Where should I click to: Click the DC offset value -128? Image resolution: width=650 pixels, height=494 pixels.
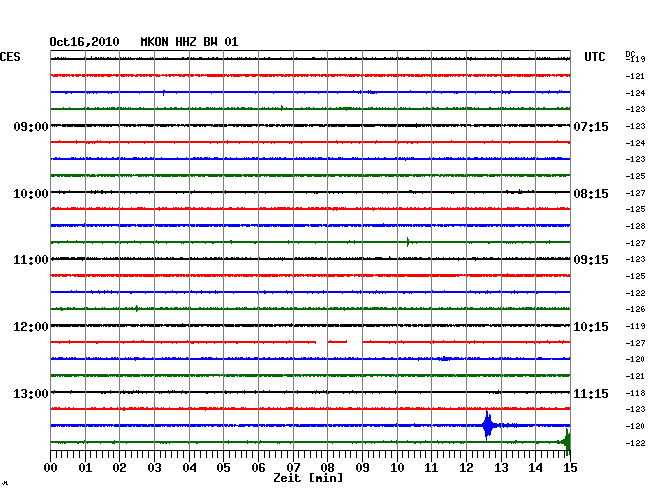pos(635,226)
